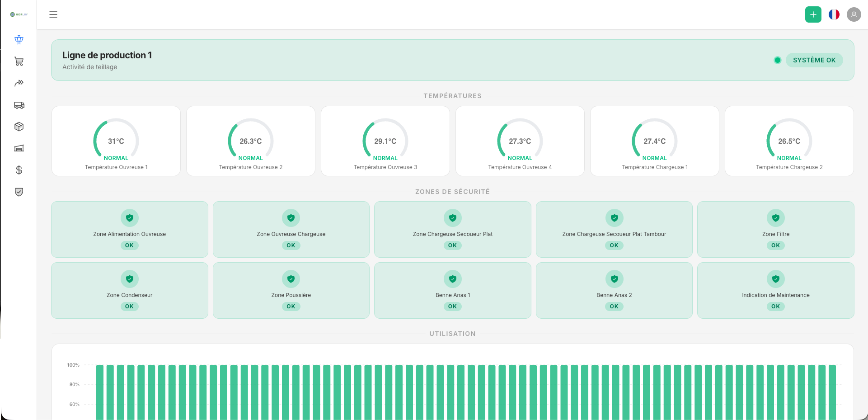Click the "Activité de teillage" subtitle

[89, 67]
